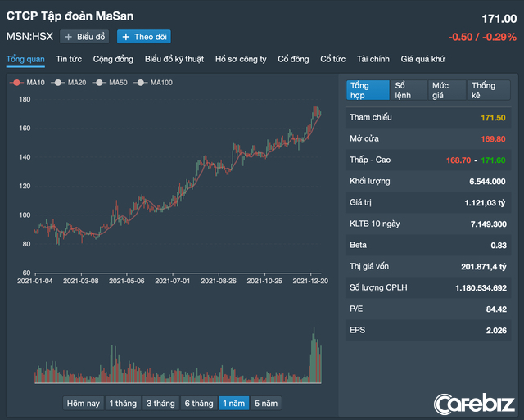Screen dimensions: 524x420
Task: Click the price change -0.50 / -0.29%
Action: pyautogui.click(x=482, y=37)
